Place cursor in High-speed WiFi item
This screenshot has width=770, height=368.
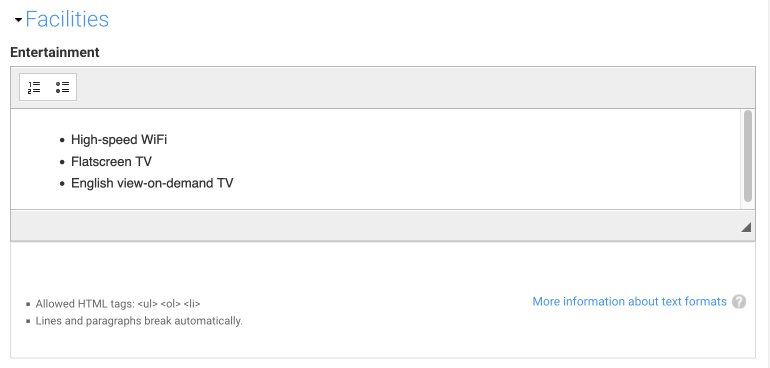pos(119,140)
